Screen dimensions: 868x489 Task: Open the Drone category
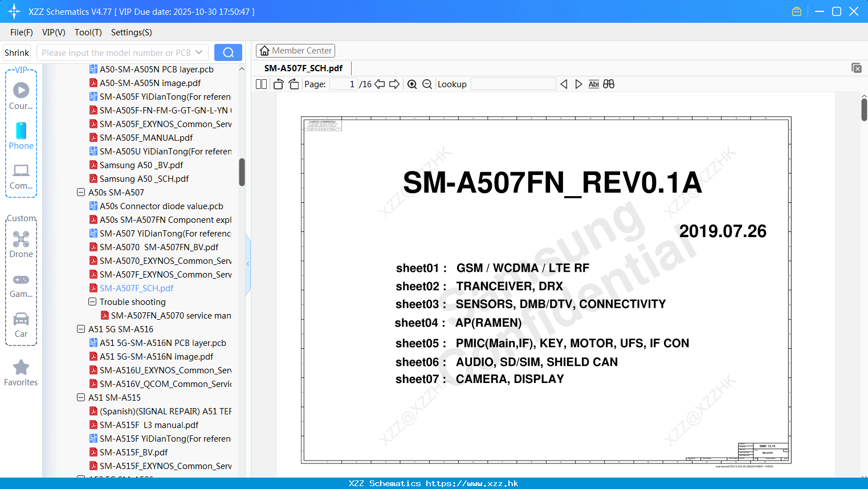(x=21, y=244)
